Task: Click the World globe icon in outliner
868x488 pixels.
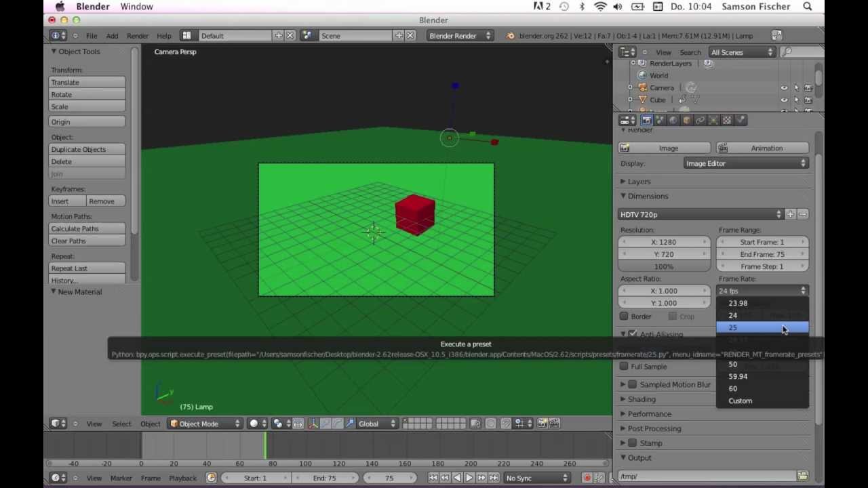Action: 643,75
